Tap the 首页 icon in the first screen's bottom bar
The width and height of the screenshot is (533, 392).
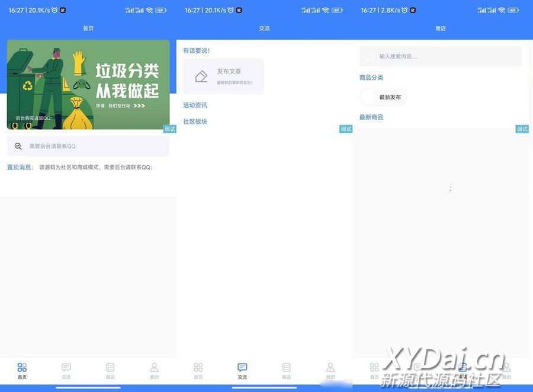22,368
